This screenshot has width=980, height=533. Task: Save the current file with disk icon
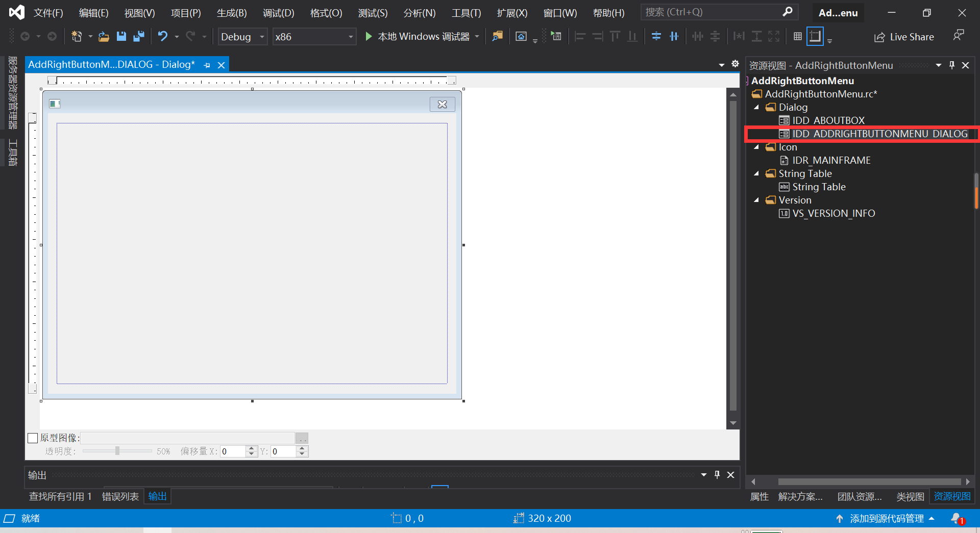pos(121,36)
